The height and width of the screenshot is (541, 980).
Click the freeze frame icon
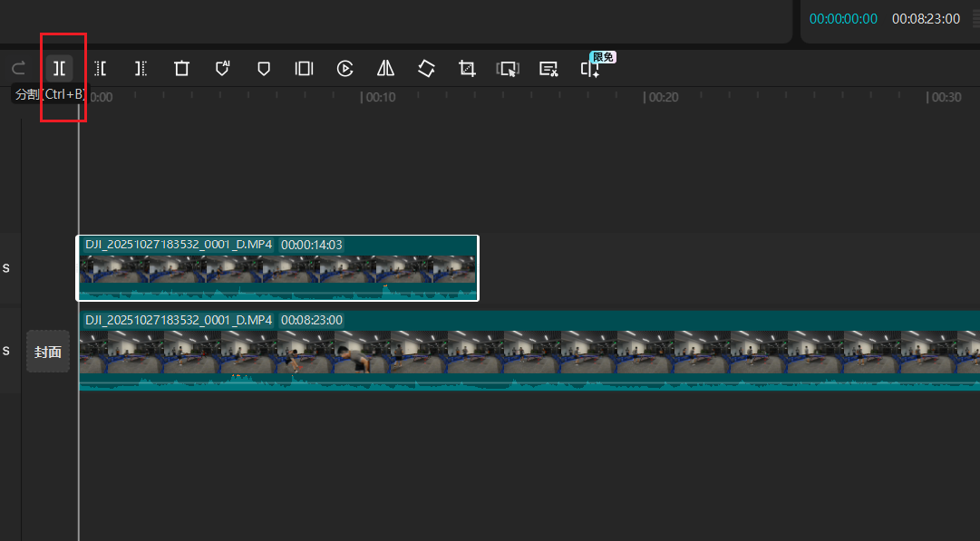click(x=304, y=69)
